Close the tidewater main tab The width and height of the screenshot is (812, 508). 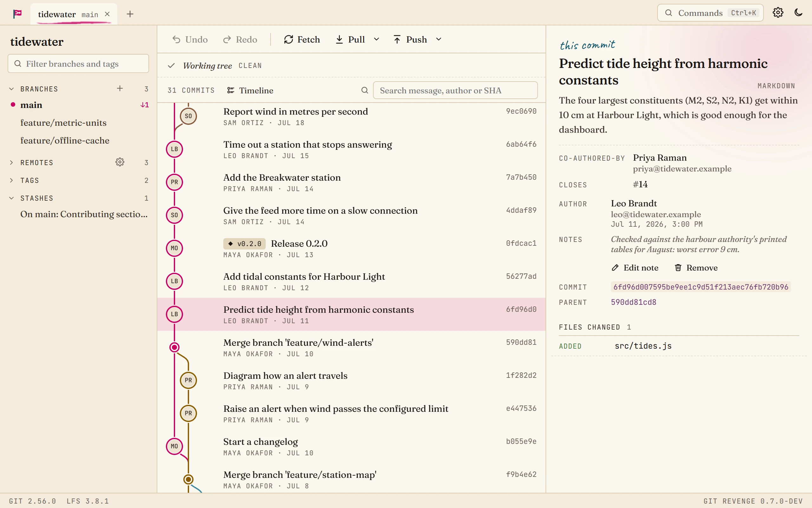[107, 14]
